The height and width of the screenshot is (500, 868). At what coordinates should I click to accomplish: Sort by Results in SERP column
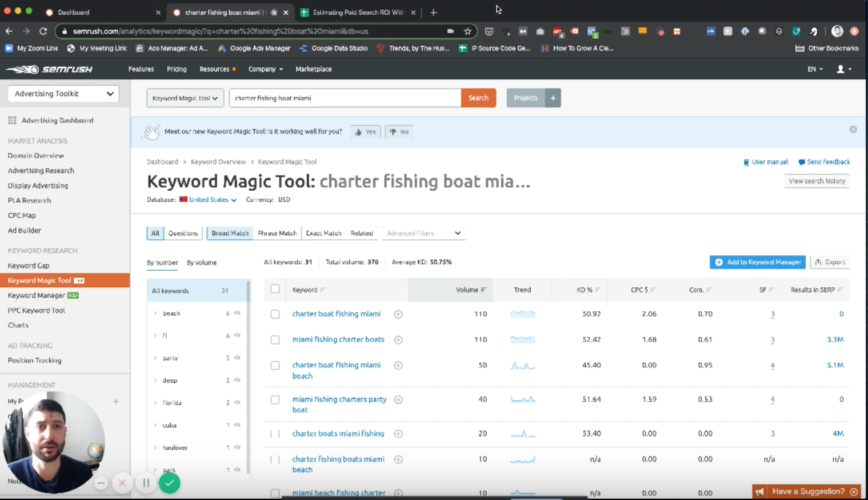[x=817, y=290]
